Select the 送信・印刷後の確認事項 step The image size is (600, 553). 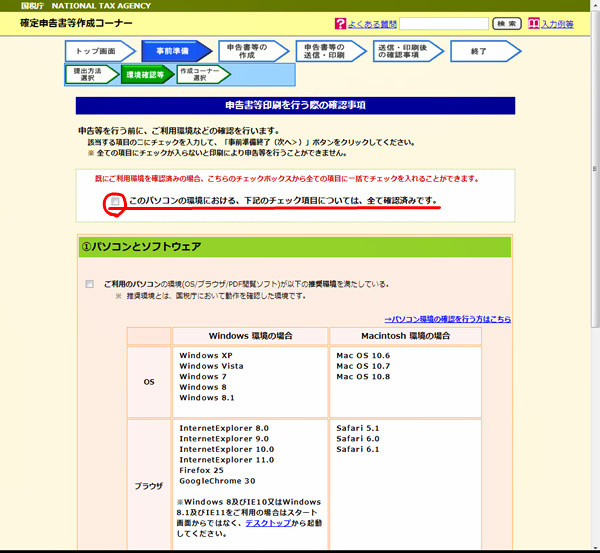(408, 51)
